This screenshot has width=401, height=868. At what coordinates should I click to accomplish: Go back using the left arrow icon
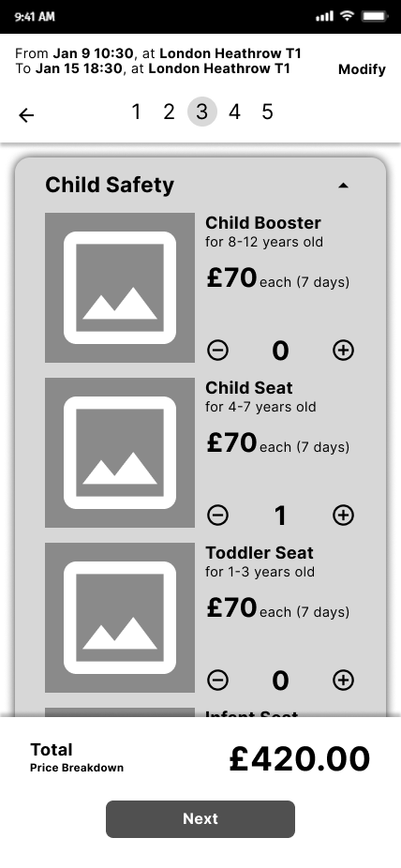click(x=26, y=114)
